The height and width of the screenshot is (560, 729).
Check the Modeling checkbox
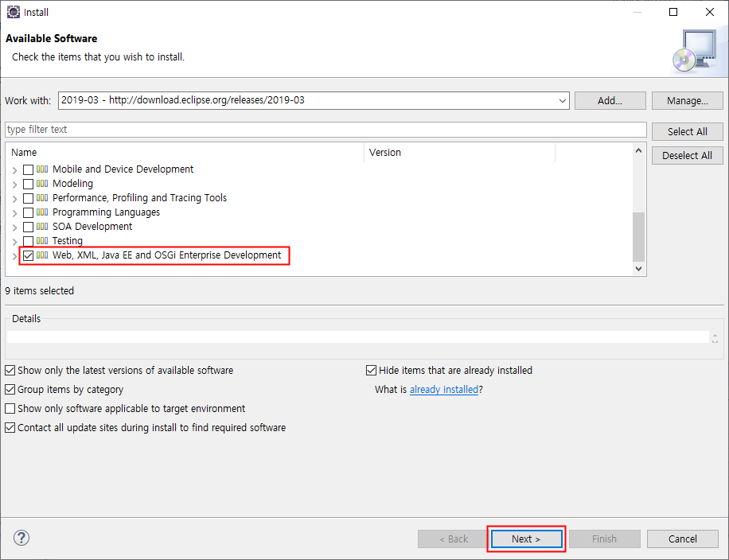(x=29, y=184)
